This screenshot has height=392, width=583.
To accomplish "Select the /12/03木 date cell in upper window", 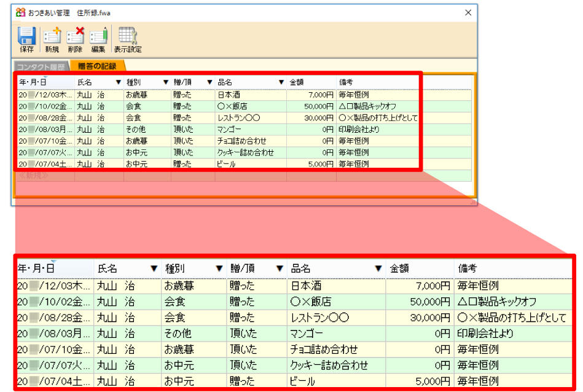I will (x=45, y=95).
